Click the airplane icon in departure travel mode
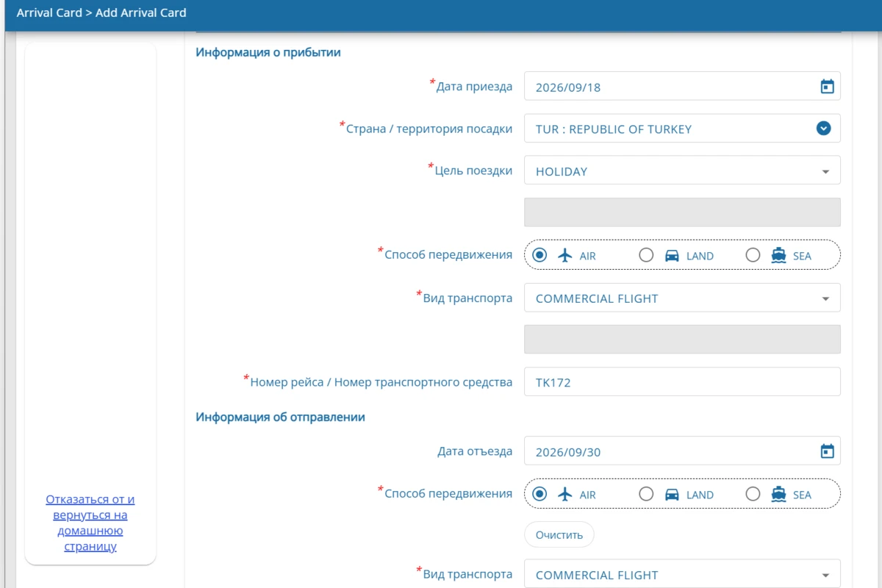The image size is (882, 588). click(565, 495)
